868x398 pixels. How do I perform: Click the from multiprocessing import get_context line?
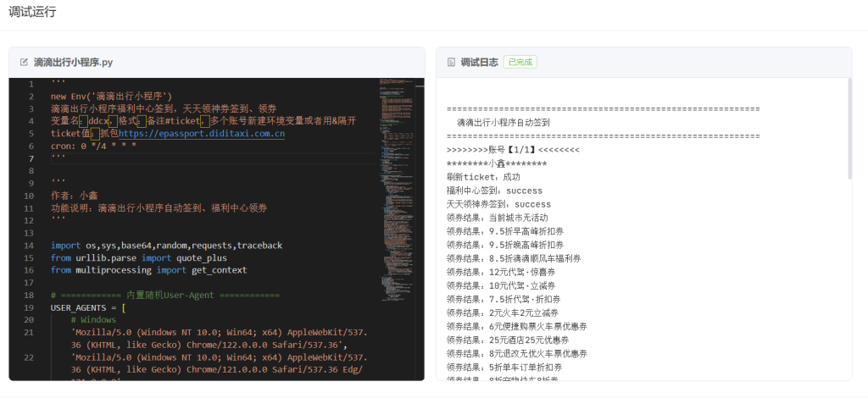[148, 270]
